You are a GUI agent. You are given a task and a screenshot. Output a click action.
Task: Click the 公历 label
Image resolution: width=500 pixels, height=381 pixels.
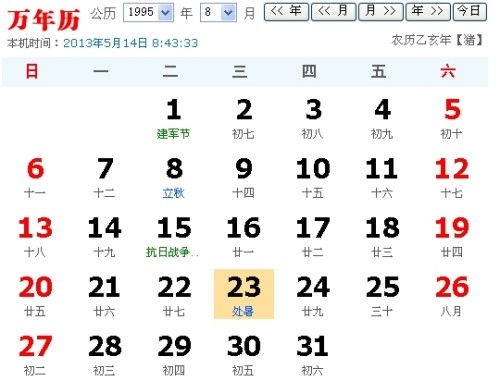[x=103, y=14]
